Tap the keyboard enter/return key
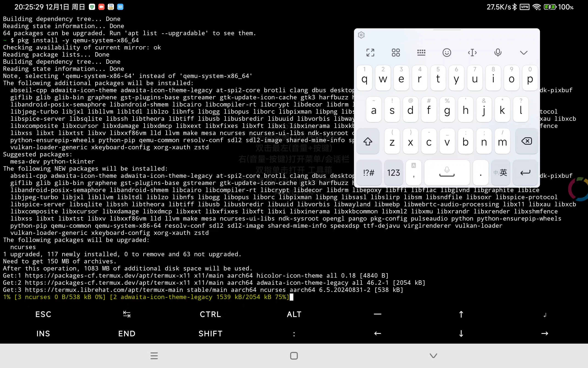This screenshot has width=588, height=368. click(x=525, y=172)
